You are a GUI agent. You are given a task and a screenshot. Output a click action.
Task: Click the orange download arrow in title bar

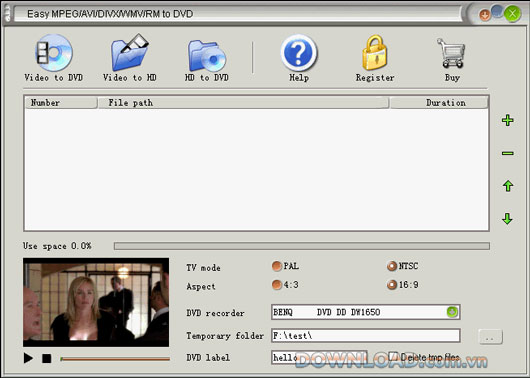point(485,15)
